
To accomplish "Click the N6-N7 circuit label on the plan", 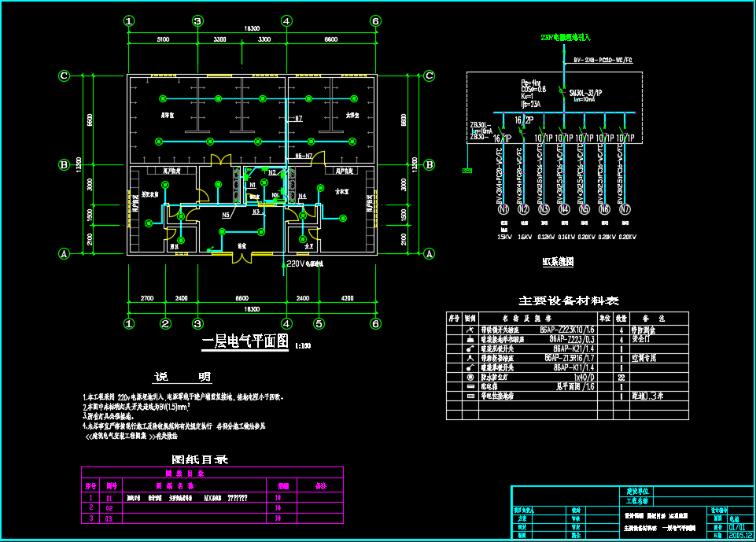I will click(304, 156).
